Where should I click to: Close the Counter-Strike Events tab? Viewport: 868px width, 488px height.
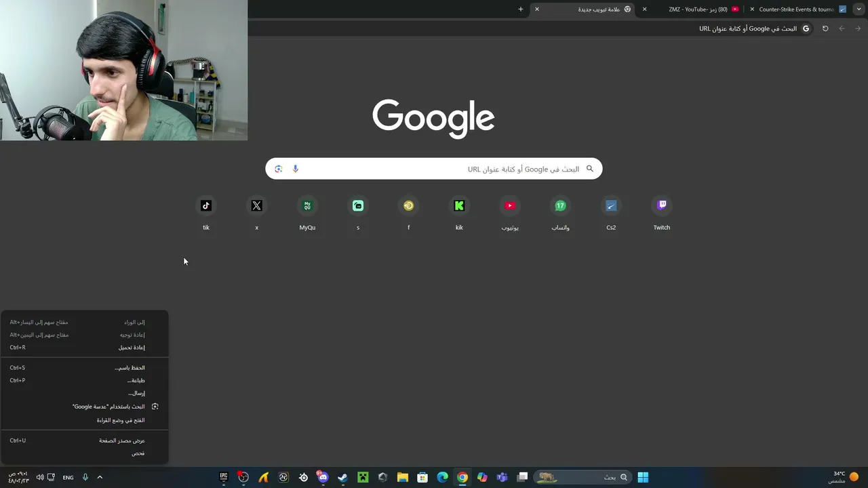coord(752,9)
